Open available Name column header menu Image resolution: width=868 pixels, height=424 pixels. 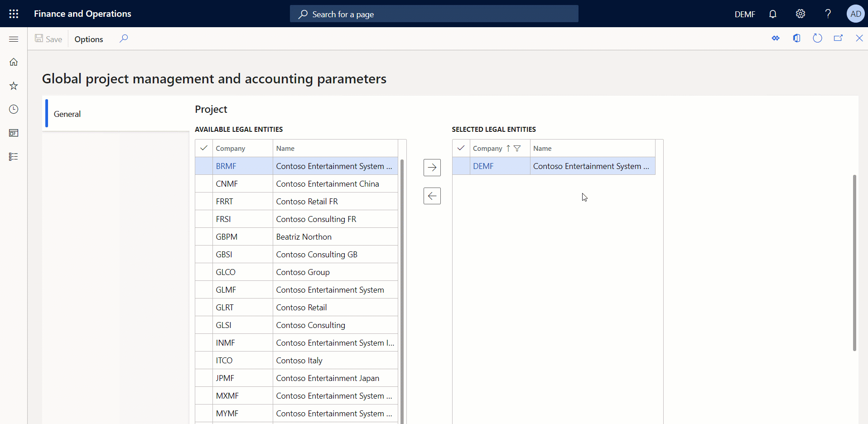335,148
